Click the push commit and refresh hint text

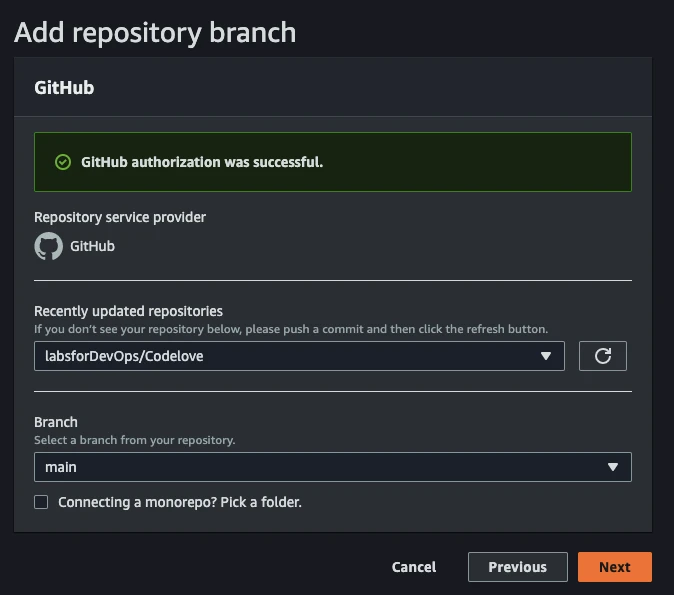tap(290, 328)
